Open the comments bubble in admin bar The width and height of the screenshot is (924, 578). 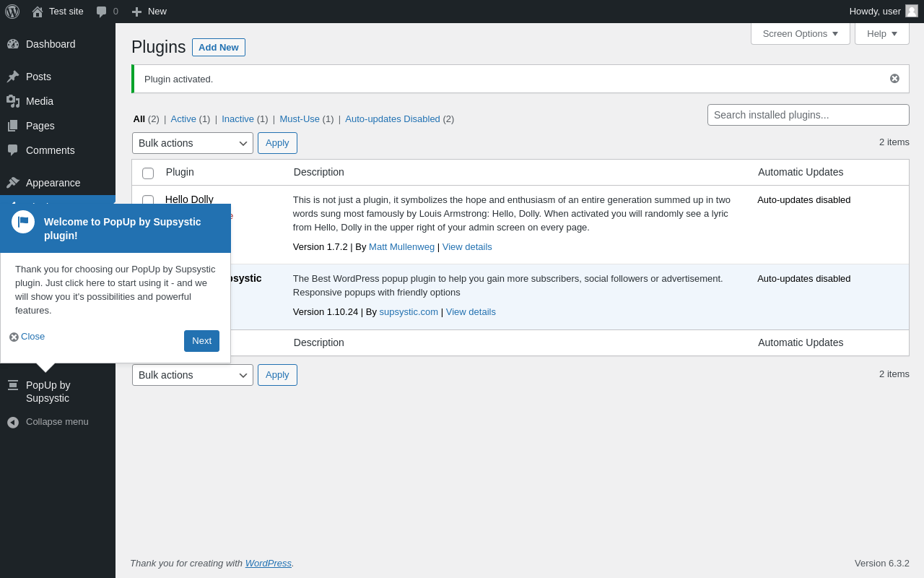coord(102,12)
